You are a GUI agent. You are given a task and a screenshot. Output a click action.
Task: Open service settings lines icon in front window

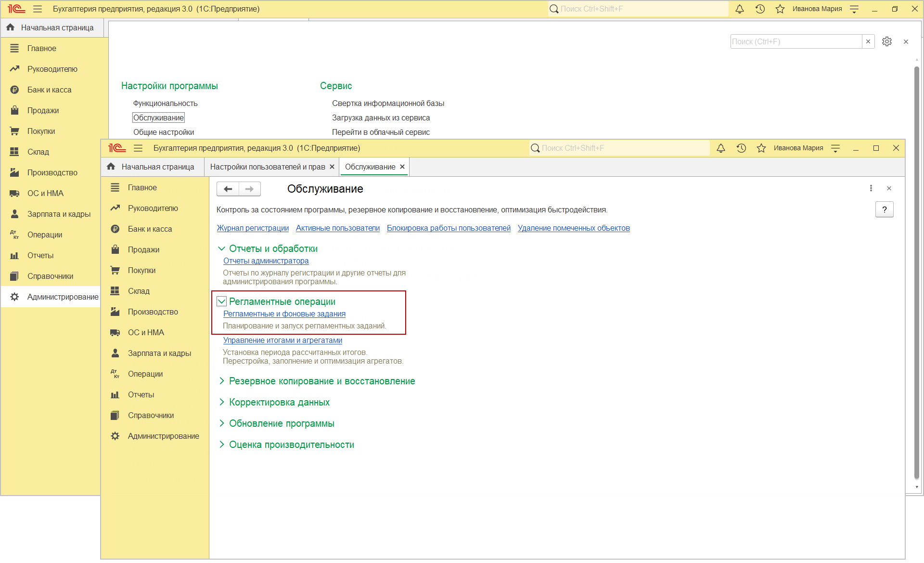pos(835,148)
